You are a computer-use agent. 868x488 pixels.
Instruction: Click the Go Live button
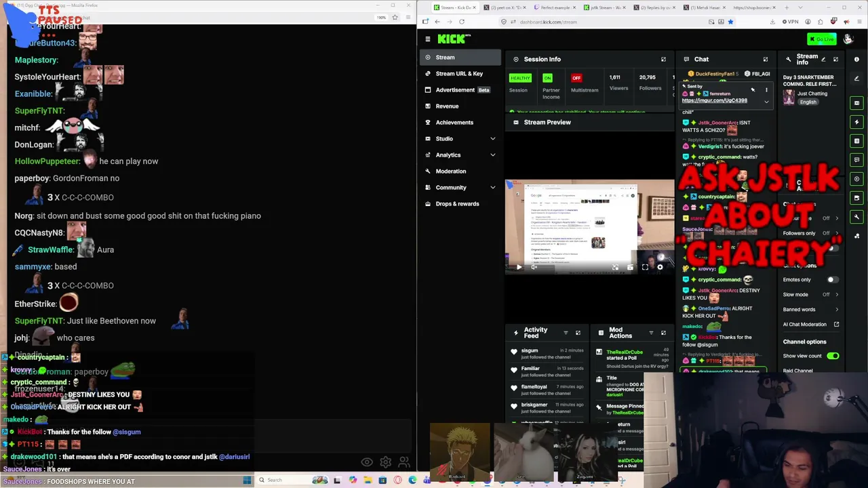pyautogui.click(x=822, y=39)
